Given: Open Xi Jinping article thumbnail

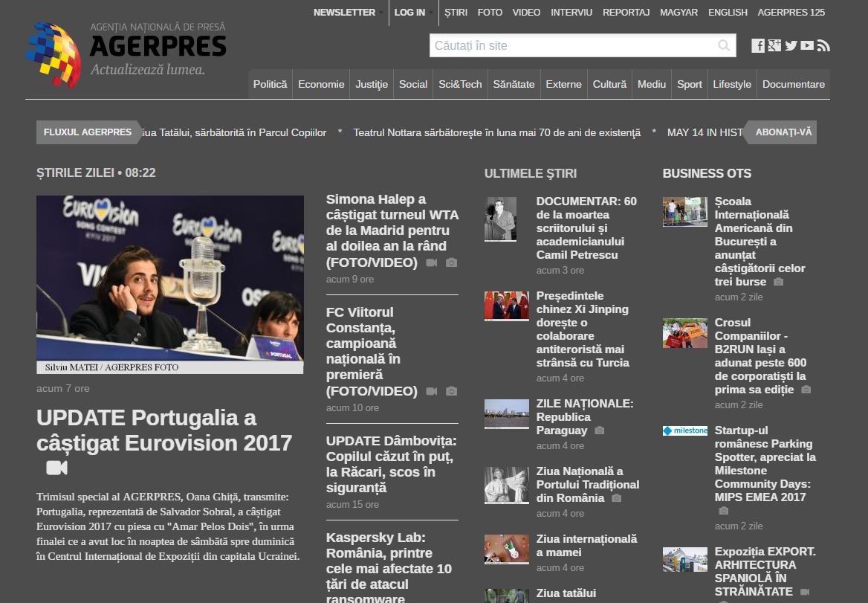Looking at the screenshot, I should click(x=507, y=306).
